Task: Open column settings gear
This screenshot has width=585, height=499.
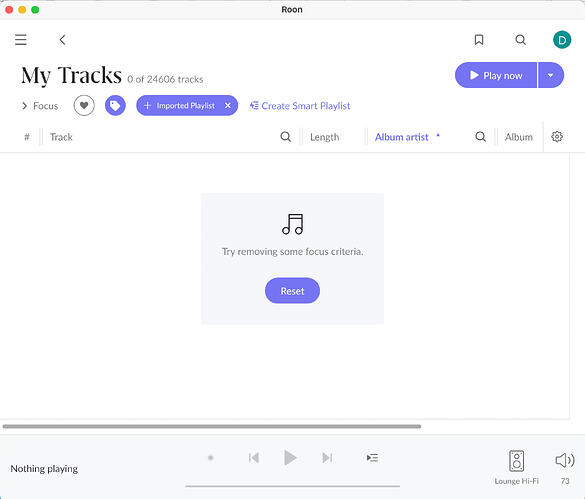Action: pyautogui.click(x=557, y=137)
